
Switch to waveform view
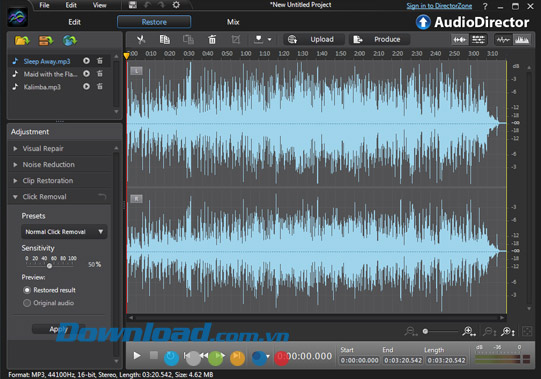(x=503, y=40)
